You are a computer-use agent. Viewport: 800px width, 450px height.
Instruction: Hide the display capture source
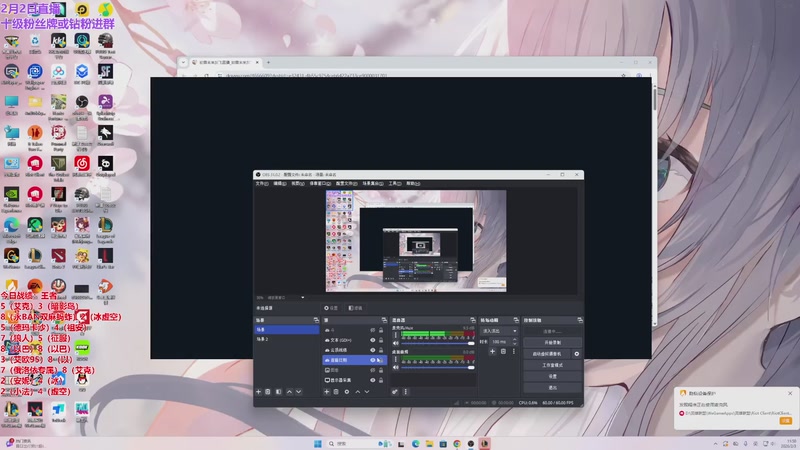[372, 380]
